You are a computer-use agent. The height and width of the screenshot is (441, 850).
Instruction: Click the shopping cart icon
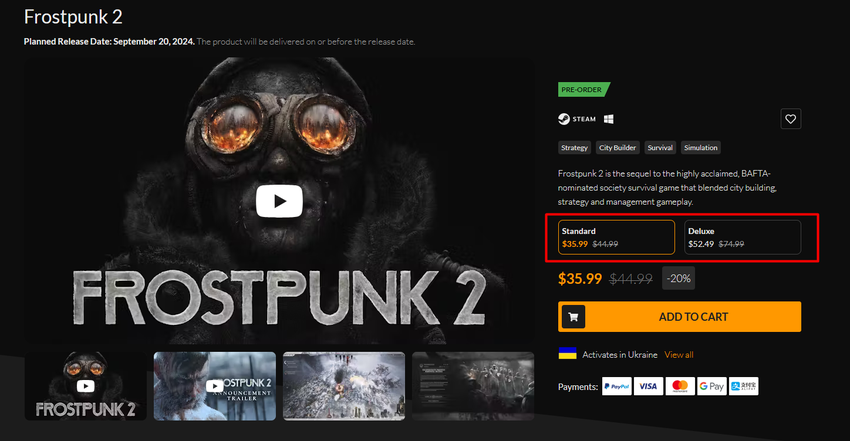pyautogui.click(x=573, y=317)
